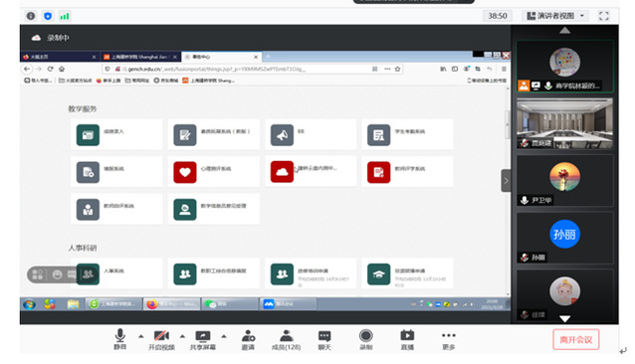Viewport: 635px width, 364px height.
Task: Click the red 离开会议 leave button
Action: pos(576,339)
